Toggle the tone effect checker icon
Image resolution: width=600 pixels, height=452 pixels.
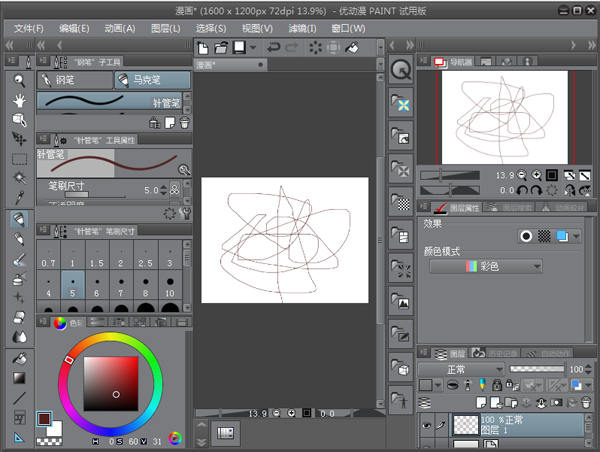[544, 237]
